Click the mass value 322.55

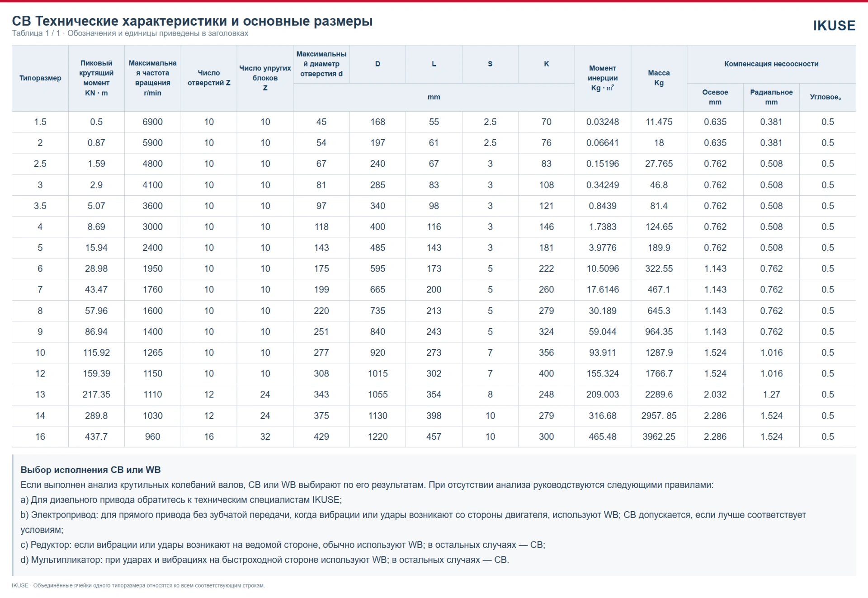coord(659,268)
